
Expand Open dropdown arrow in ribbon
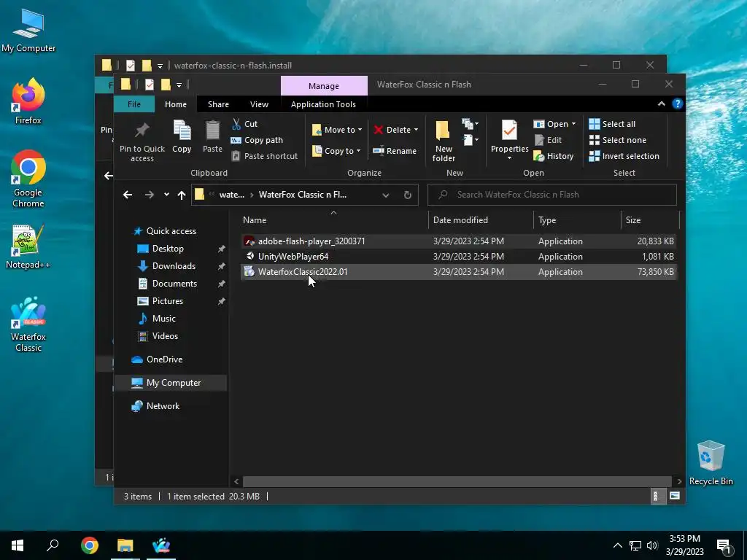[573, 124]
